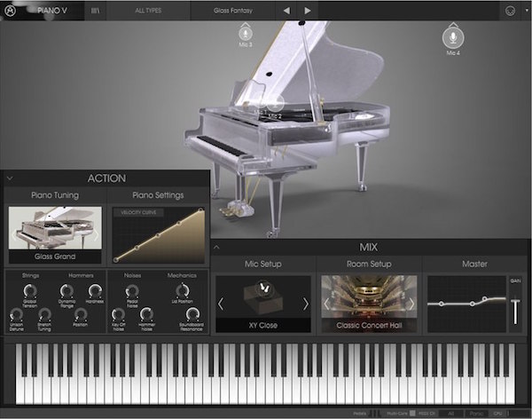Image resolution: width=532 pixels, height=419 pixels.
Task: Click the Mechanics section label
Action: (x=182, y=275)
